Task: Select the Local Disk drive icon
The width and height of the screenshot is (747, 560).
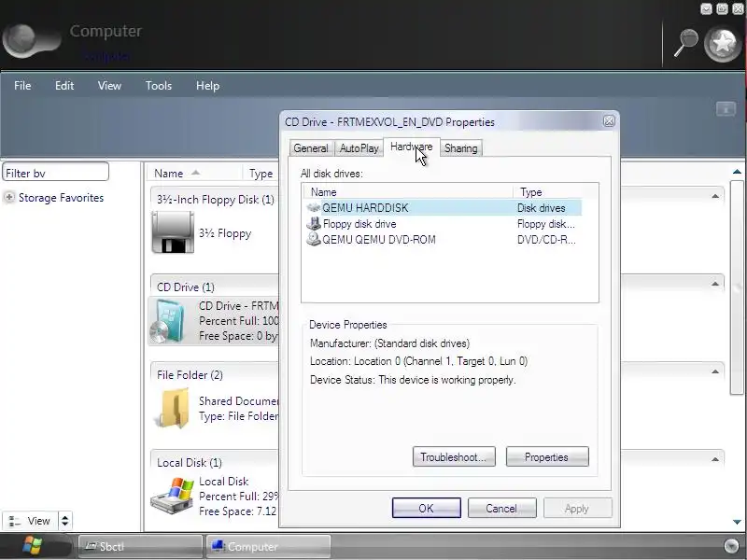Action: pos(172,496)
